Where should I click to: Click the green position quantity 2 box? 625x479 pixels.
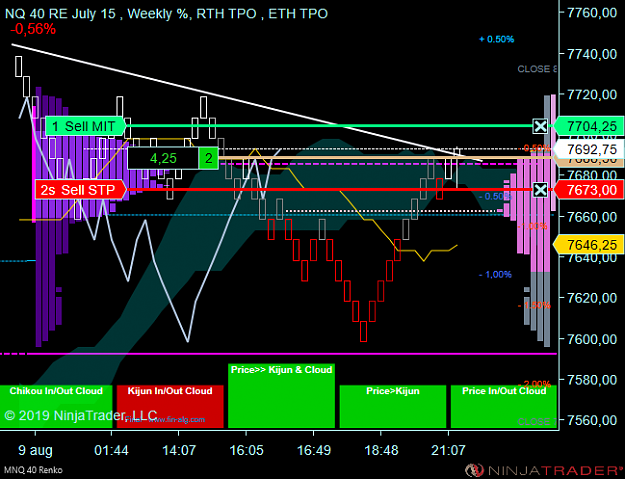(x=208, y=158)
